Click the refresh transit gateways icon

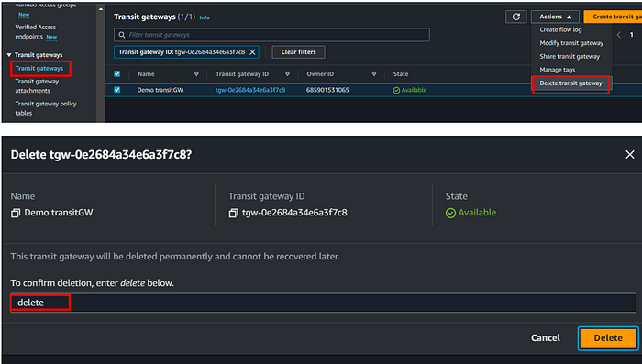(515, 17)
